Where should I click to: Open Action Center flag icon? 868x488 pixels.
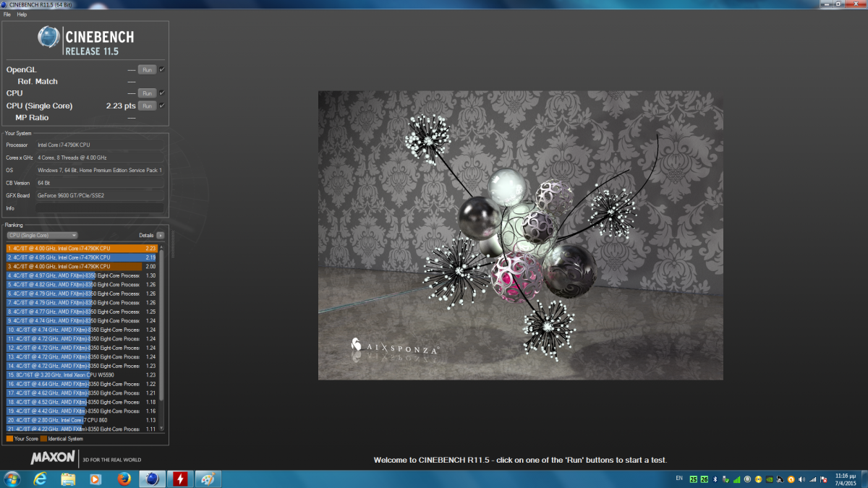[824, 479]
